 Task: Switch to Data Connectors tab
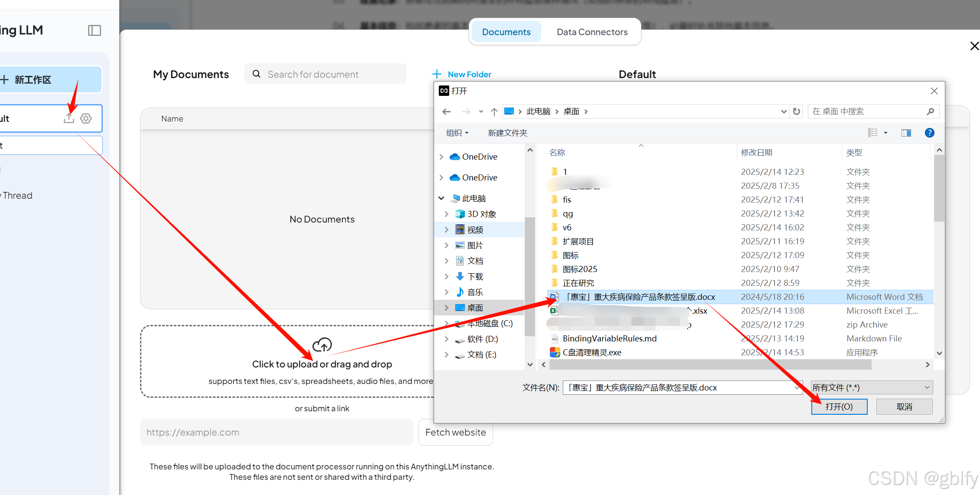point(592,32)
